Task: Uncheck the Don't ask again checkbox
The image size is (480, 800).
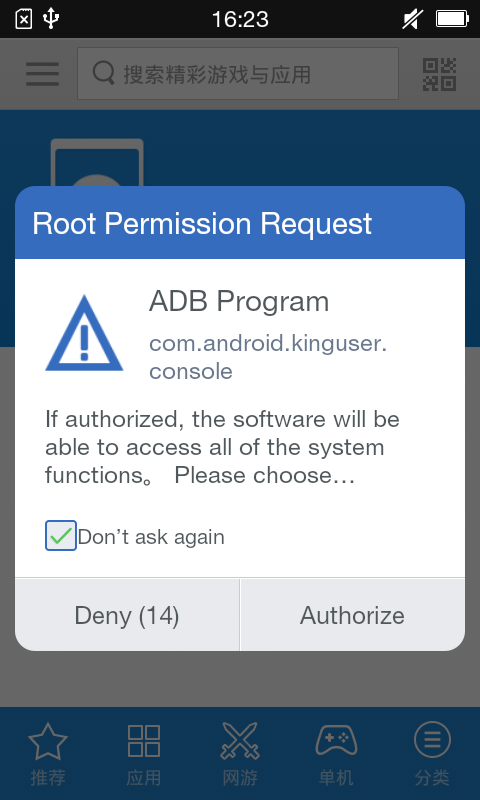Action: [x=61, y=536]
